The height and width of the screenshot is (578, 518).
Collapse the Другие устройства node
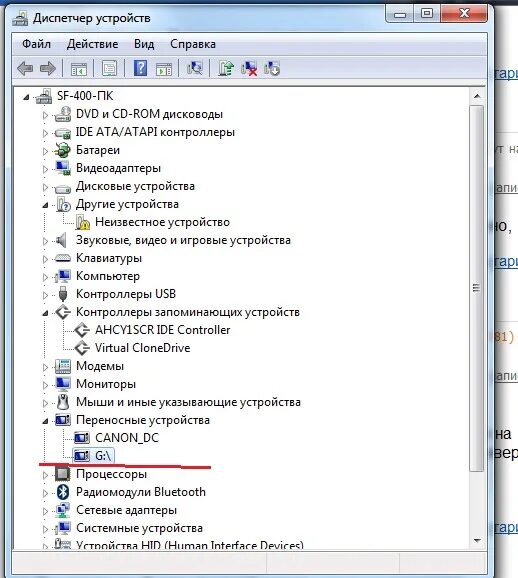coord(45,205)
